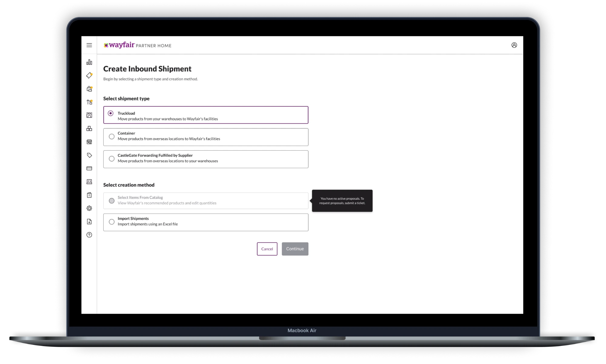Click the disabled Select Items From Catalog radio
This screenshot has width=606, height=364.
pos(112,201)
